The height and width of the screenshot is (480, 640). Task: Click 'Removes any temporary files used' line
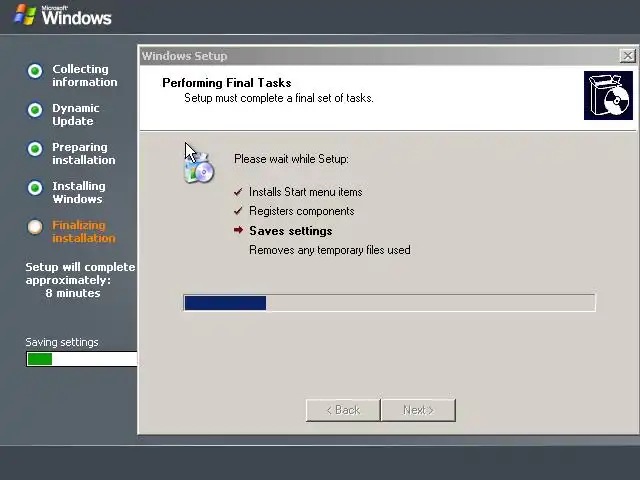point(330,250)
